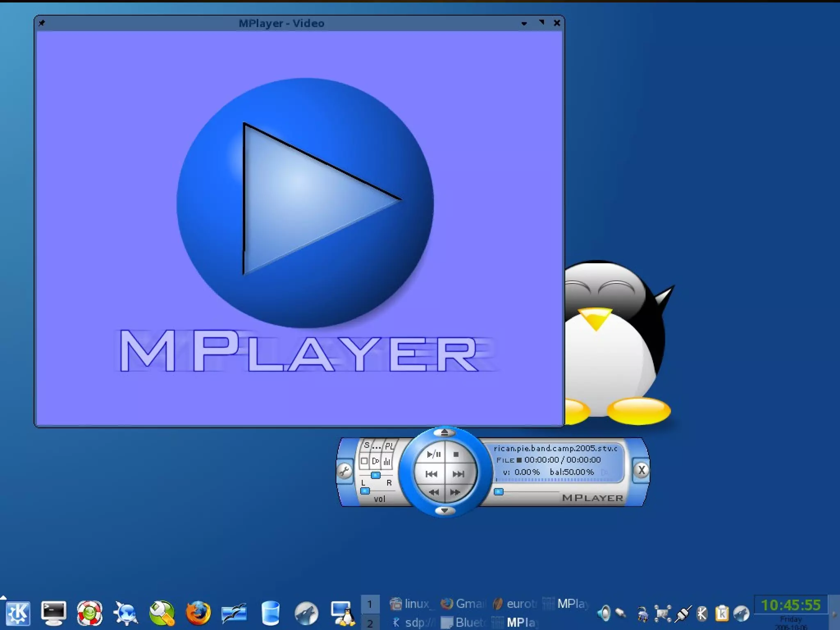Select the upper MPlayer taskbar entry
840x630 pixels.
click(x=566, y=604)
